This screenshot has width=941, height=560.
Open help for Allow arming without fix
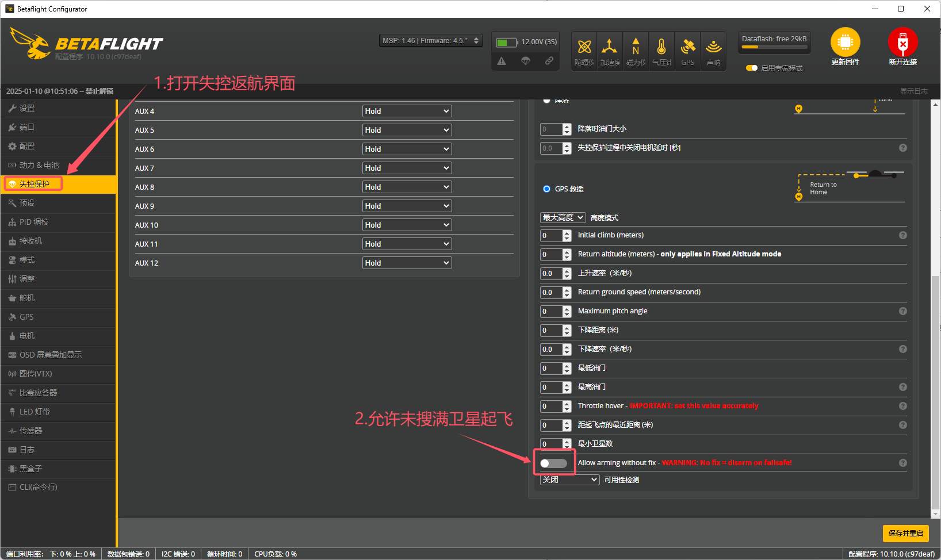pos(903,463)
